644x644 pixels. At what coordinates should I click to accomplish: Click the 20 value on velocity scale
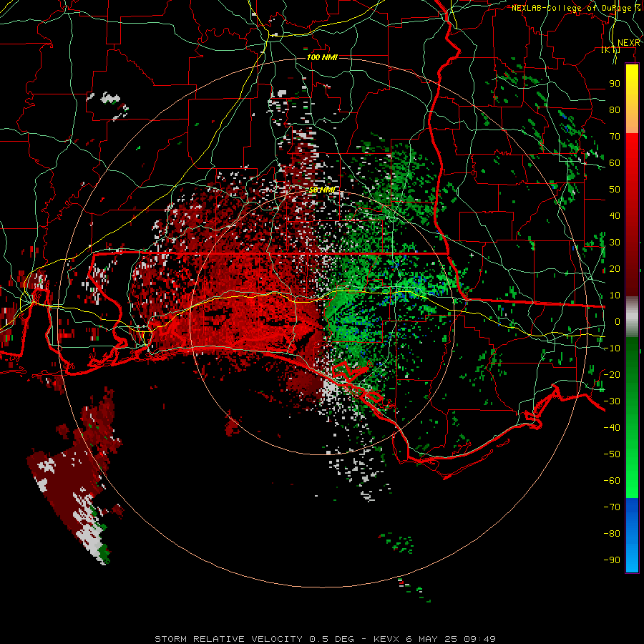(x=615, y=269)
